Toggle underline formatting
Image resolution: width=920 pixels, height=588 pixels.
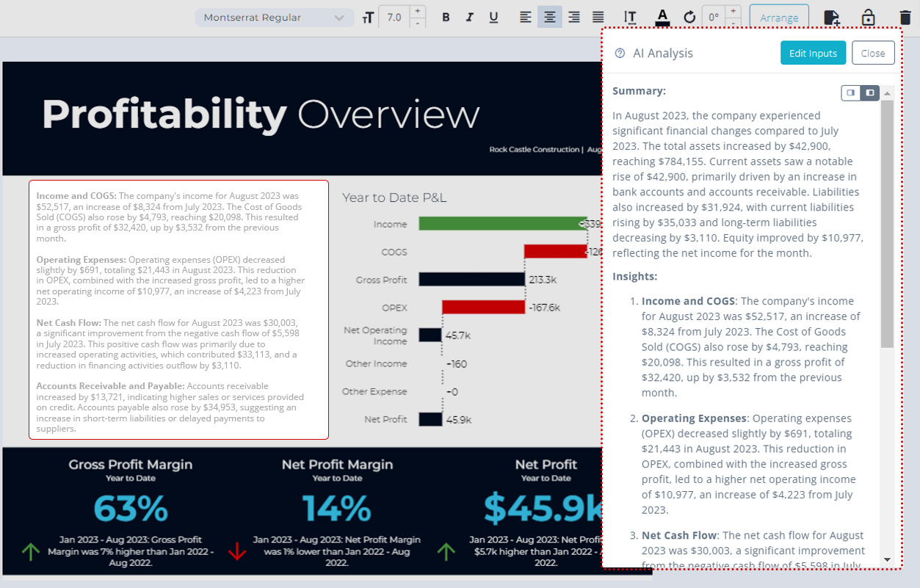coord(493,18)
